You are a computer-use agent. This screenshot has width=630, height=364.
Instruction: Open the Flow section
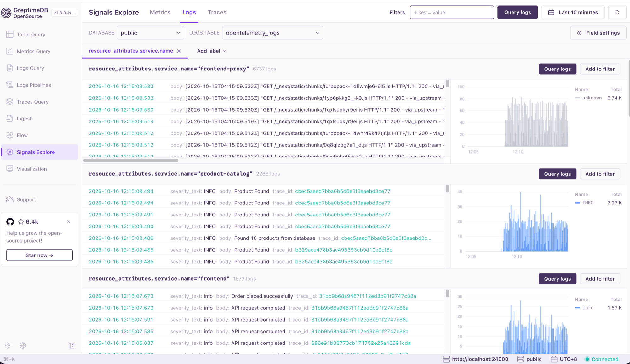[22, 135]
